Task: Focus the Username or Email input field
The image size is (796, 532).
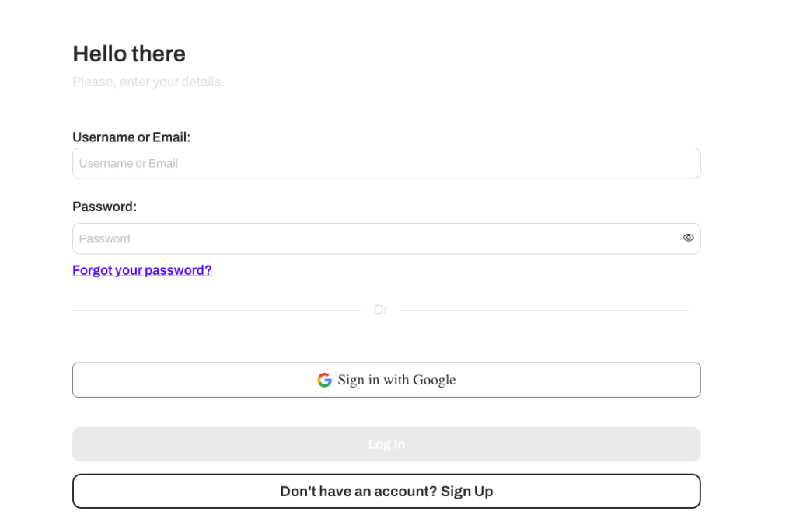Action: [x=386, y=163]
